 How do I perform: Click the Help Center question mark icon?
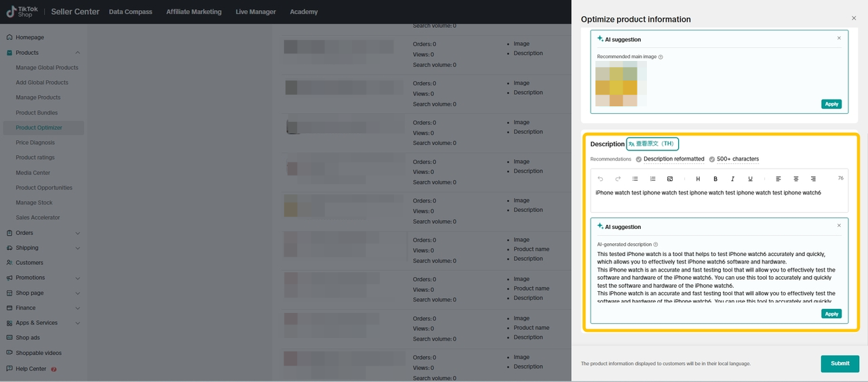(x=54, y=369)
